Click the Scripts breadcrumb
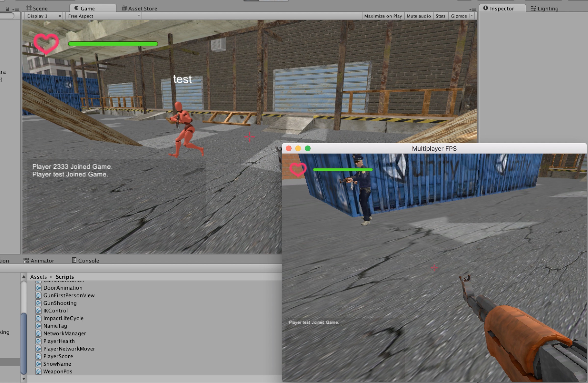This screenshot has width=588, height=383. coord(65,277)
